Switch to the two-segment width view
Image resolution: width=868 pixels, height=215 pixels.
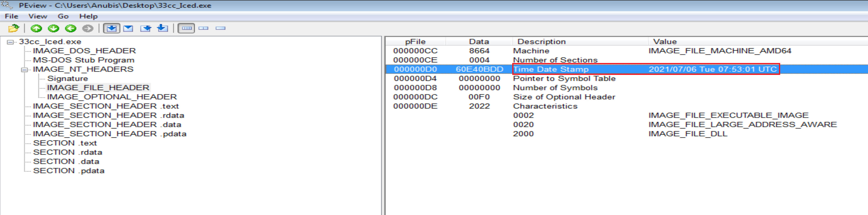coord(203,29)
